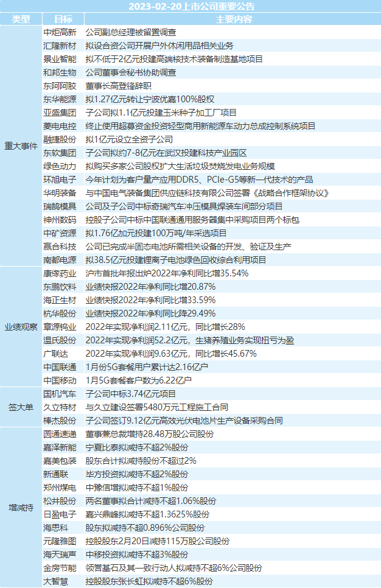The image size is (381, 588).
Task: Select company name 海正生材
Action: coord(60,300)
